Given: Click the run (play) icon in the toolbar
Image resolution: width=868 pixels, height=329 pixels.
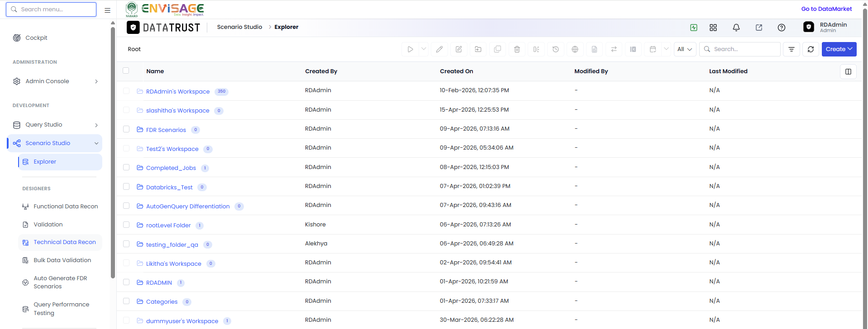Looking at the screenshot, I should tap(410, 49).
